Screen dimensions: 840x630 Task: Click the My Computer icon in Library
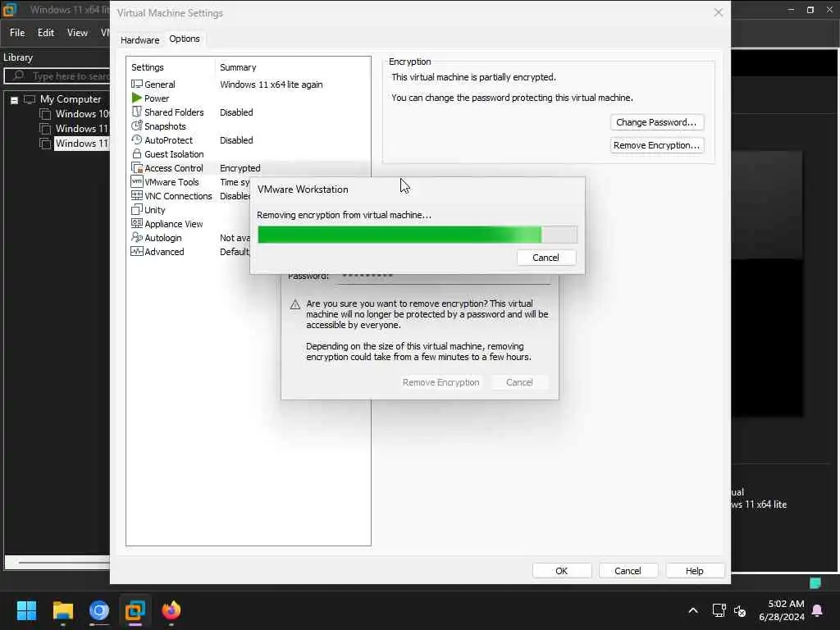point(30,99)
